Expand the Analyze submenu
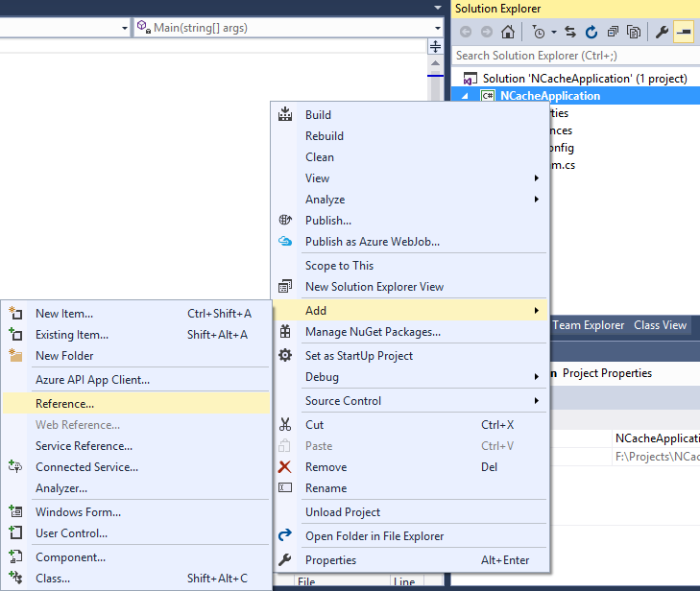The width and height of the screenshot is (700, 591). (537, 199)
